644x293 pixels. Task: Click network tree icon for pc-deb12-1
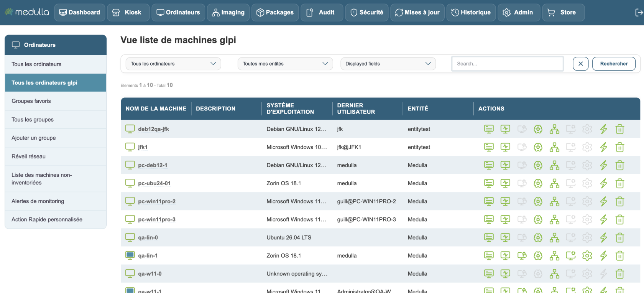pos(555,165)
